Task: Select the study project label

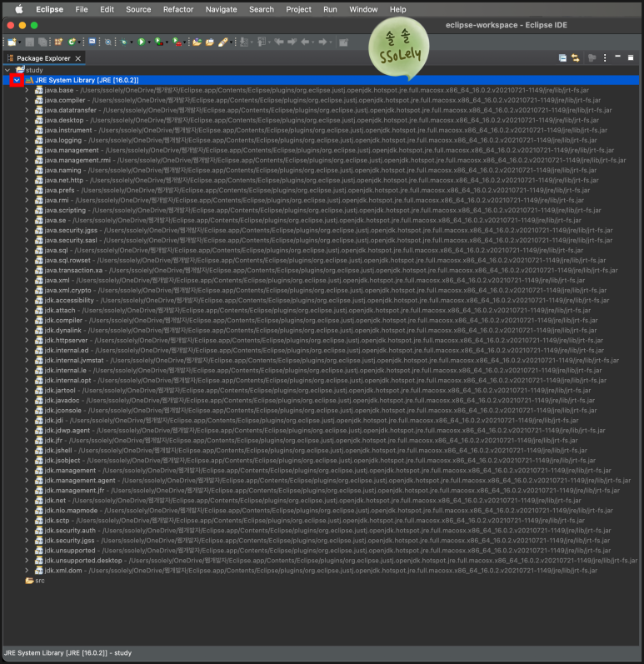Action: pyautogui.click(x=34, y=70)
